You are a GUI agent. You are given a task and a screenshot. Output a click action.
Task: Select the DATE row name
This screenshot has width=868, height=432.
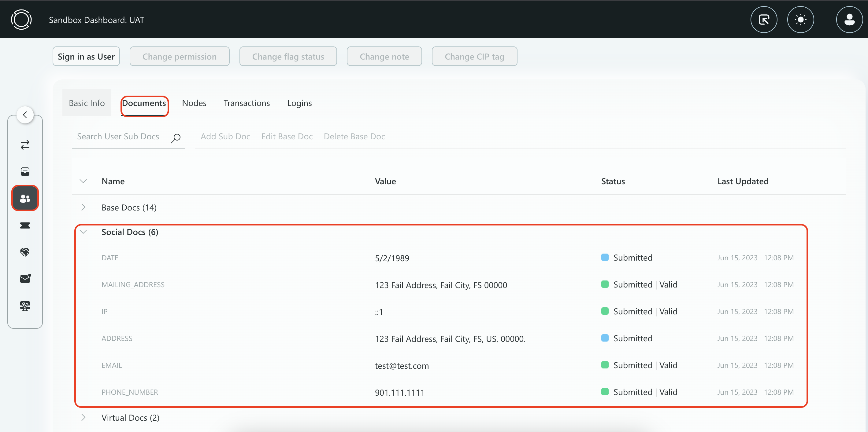(x=110, y=258)
